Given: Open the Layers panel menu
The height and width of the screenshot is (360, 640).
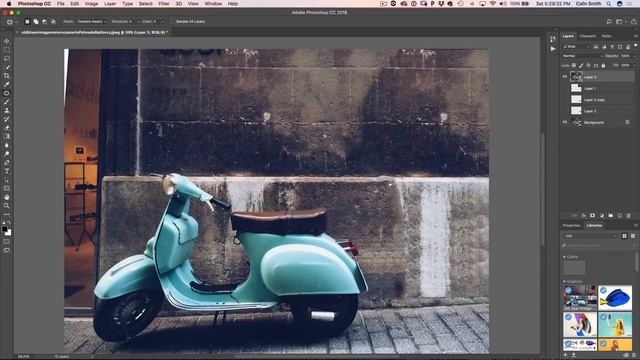Looking at the screenshot, I should pyautogui.click(x=636, y=36).
